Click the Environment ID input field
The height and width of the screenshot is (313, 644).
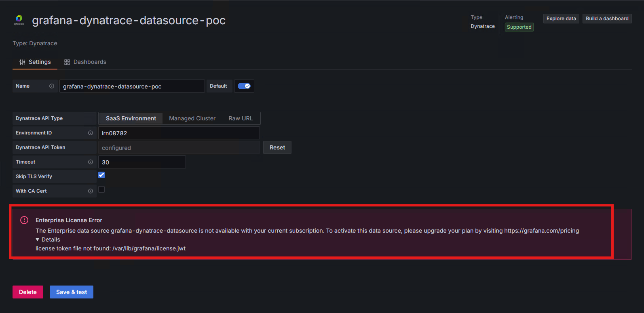click(x=179, y=133)
